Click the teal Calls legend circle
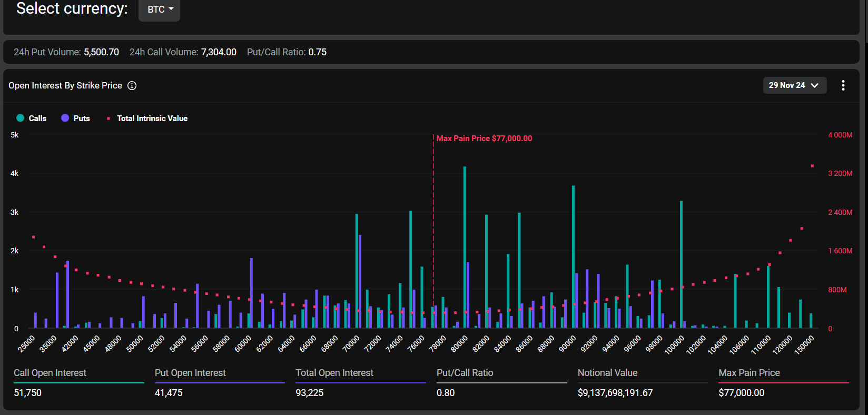Image resolution: width=868 pixels, height=415 pixels. coord(21,118)
